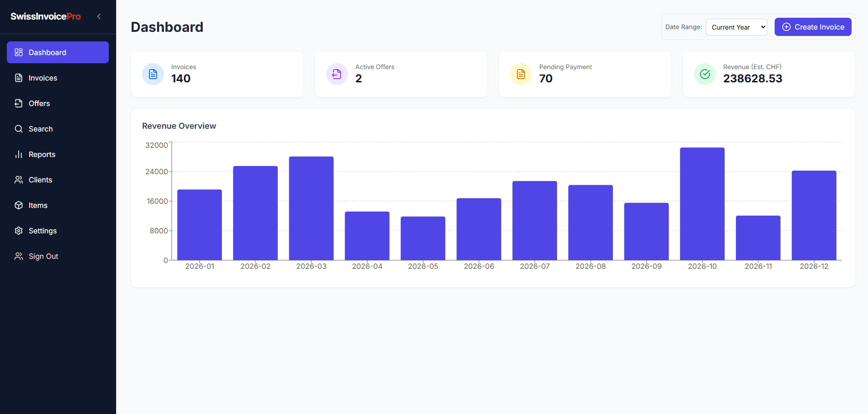Click the Invoices document icon in sidebar
This screenshot has width=868, height=414.
[x=19, y=78]
